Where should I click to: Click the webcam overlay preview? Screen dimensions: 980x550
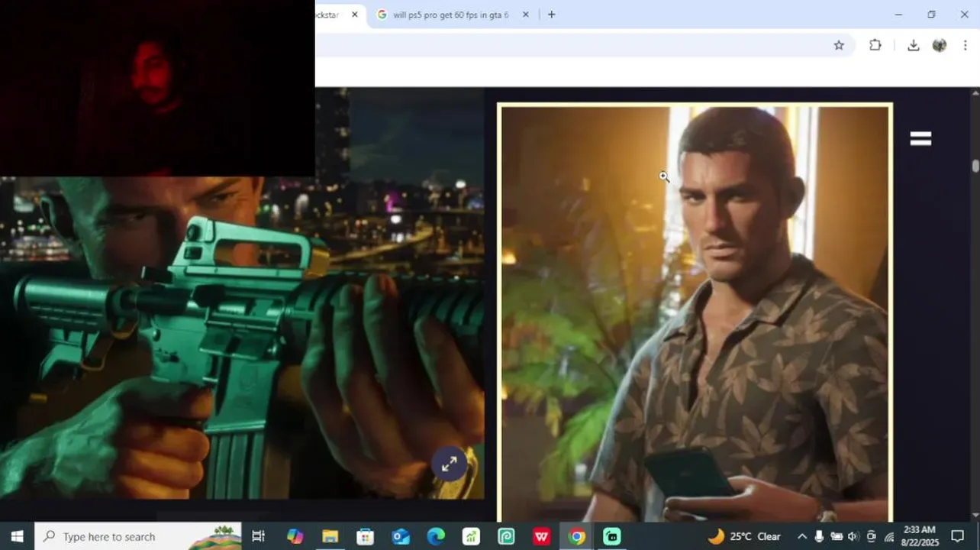tap(157, 88)
